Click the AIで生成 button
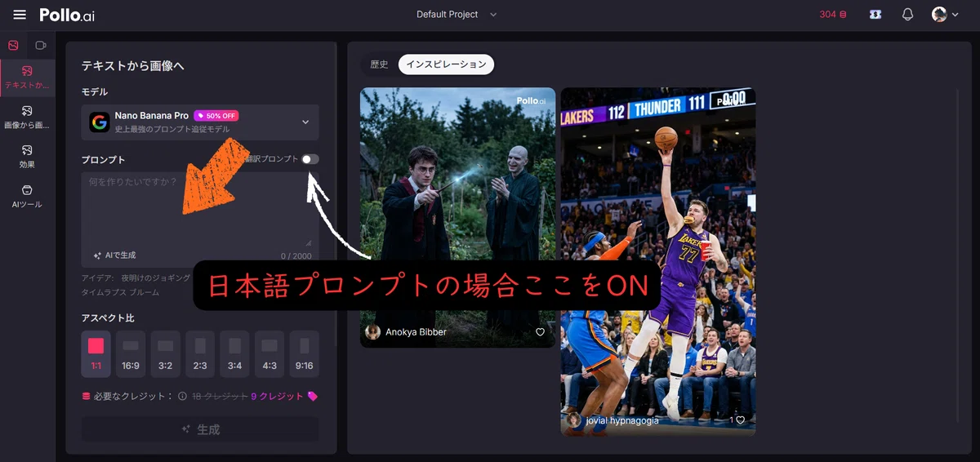This screenshot has width=980, height=462. point(114,255)
